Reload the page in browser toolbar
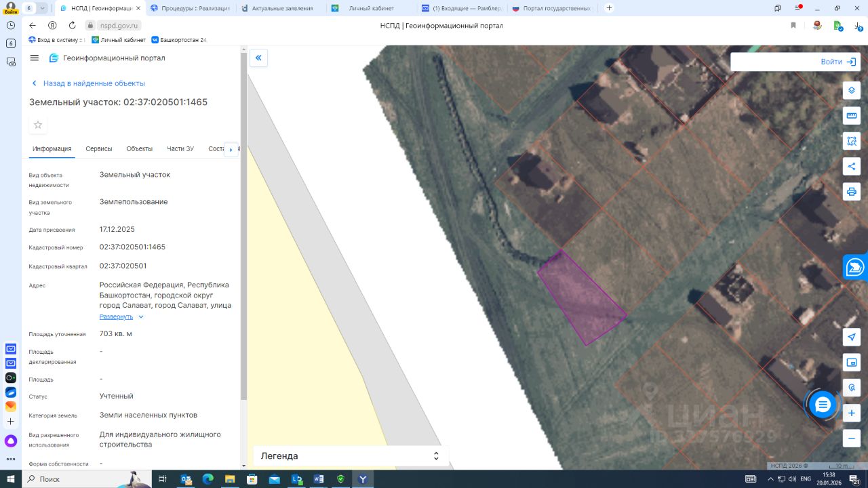Viewport: 868px width, 488px height. point(72,26)
